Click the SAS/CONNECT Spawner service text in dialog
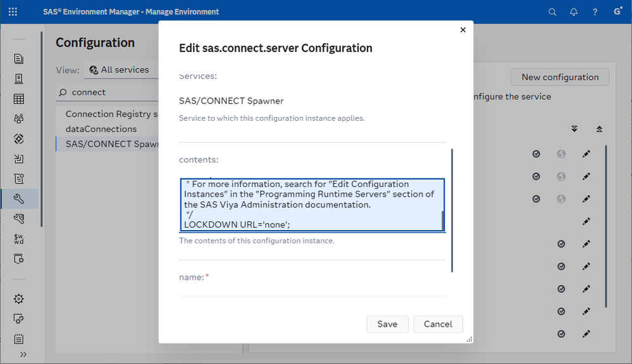Viewport: 632px width, 364px height. coord(232,101)
